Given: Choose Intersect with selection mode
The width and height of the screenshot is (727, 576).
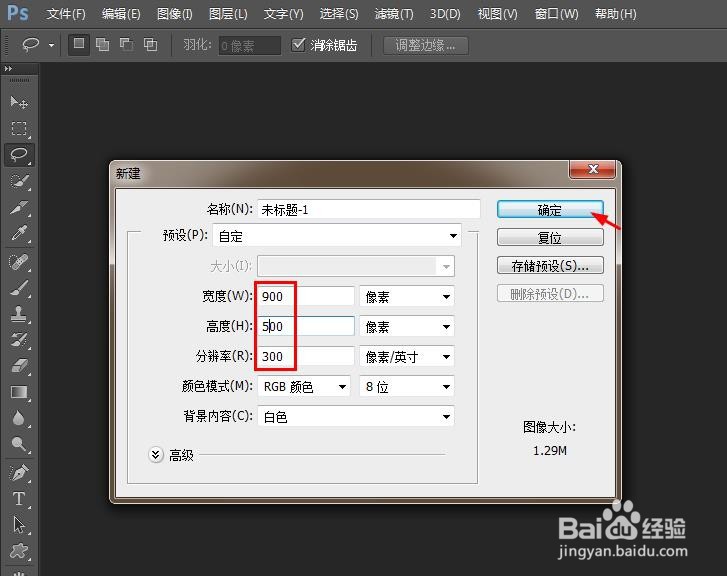Looking at the screenshot, I should 151,45.
